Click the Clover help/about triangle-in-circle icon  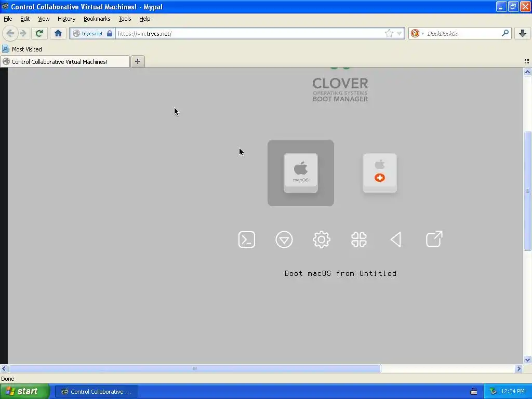[284, 240]
